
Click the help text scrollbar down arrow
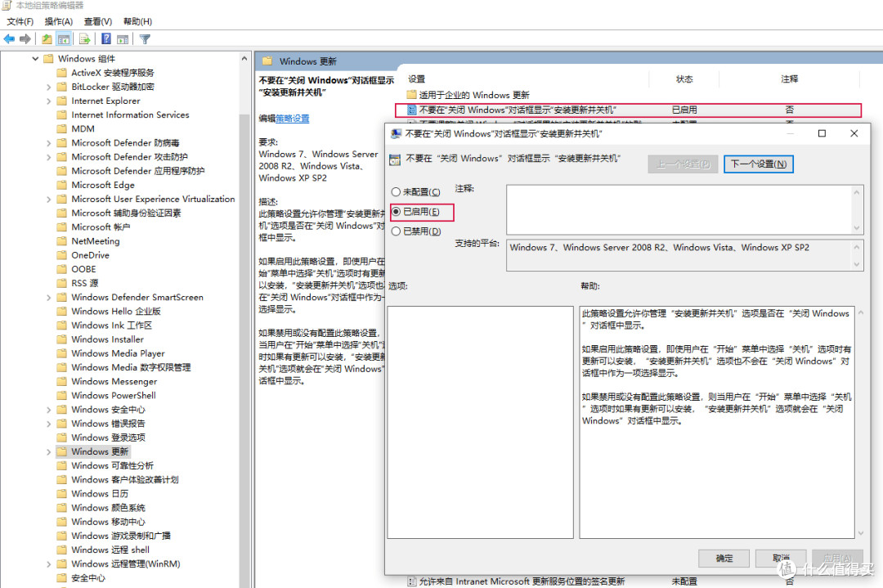point(860,533)
